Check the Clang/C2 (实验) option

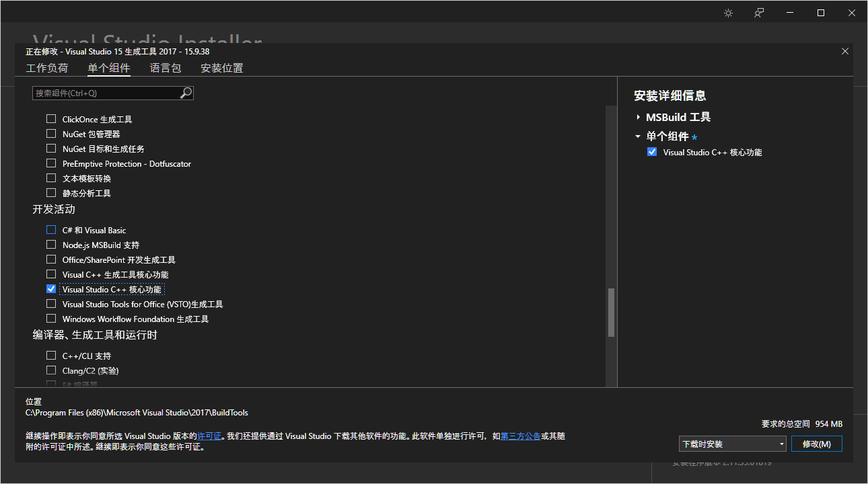[x=51, y=370]
